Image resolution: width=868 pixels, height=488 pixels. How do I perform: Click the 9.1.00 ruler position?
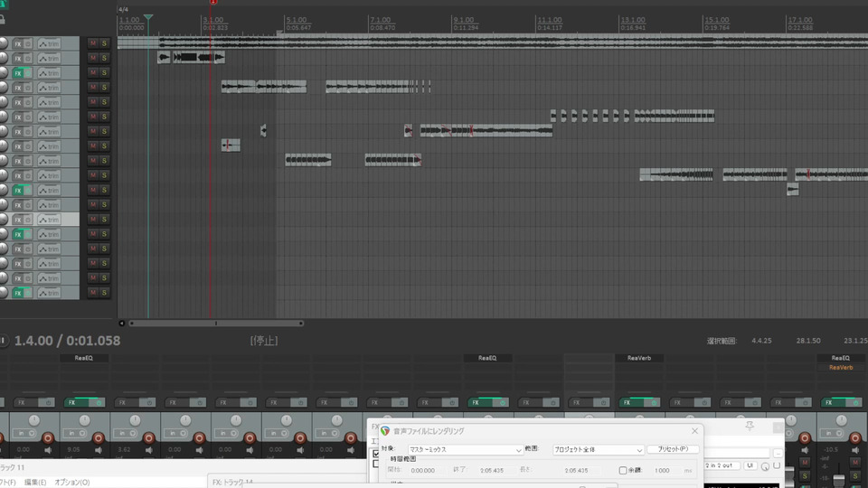point(463,20)
